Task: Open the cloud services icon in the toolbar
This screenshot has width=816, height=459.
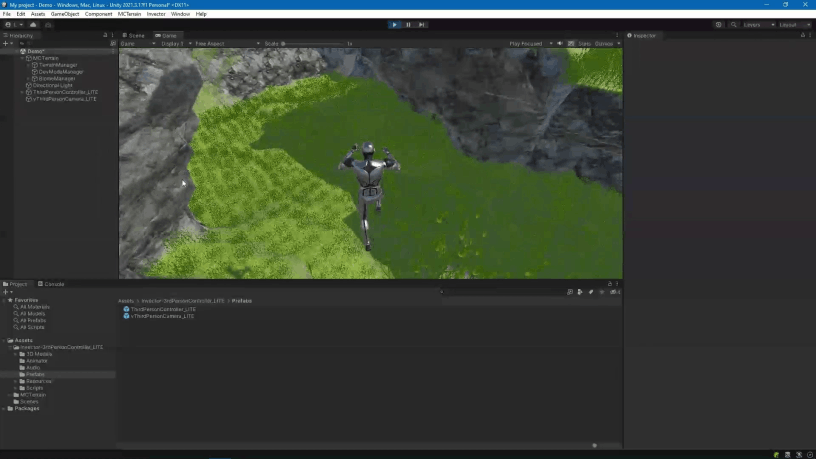Action: [x=33, y=24]
